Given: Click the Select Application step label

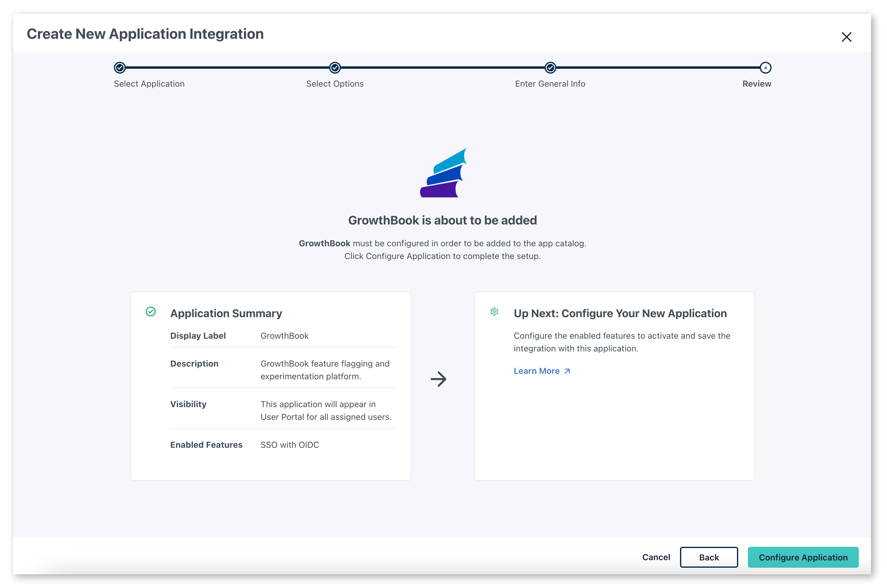Looking at the screenshot, I should (149, 84).
